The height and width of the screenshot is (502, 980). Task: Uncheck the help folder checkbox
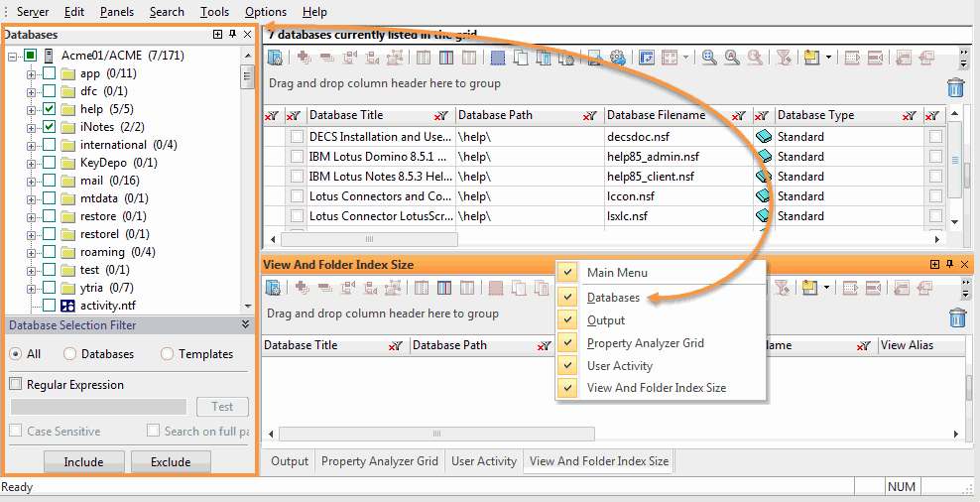(50, 109)
